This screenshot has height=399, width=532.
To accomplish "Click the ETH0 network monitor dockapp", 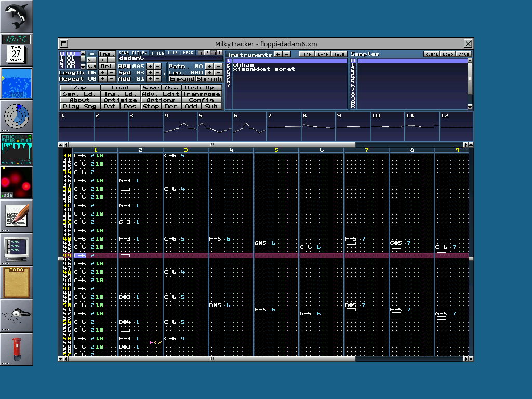I will click(16, 149).
